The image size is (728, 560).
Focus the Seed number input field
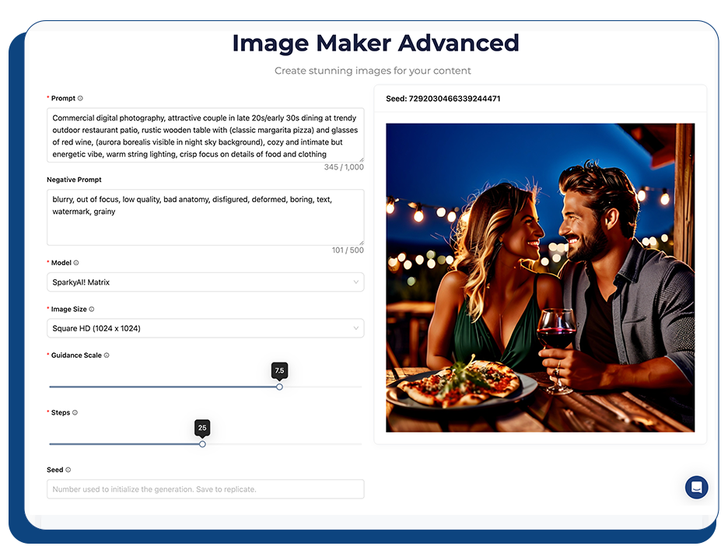205,489
